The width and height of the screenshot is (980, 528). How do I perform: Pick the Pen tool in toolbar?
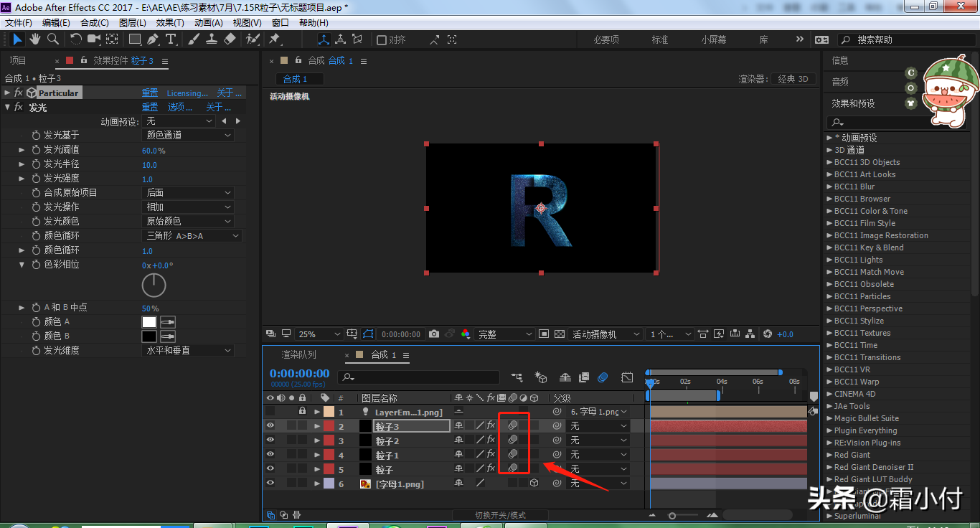(x=153, y=39)
